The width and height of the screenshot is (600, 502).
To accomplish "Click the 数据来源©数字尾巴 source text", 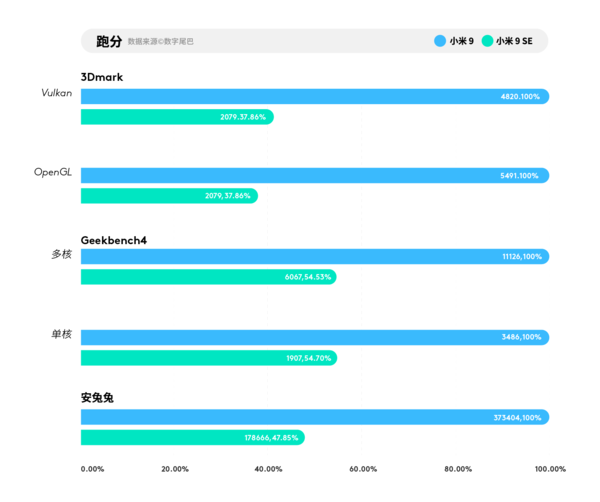I will 160,42.
